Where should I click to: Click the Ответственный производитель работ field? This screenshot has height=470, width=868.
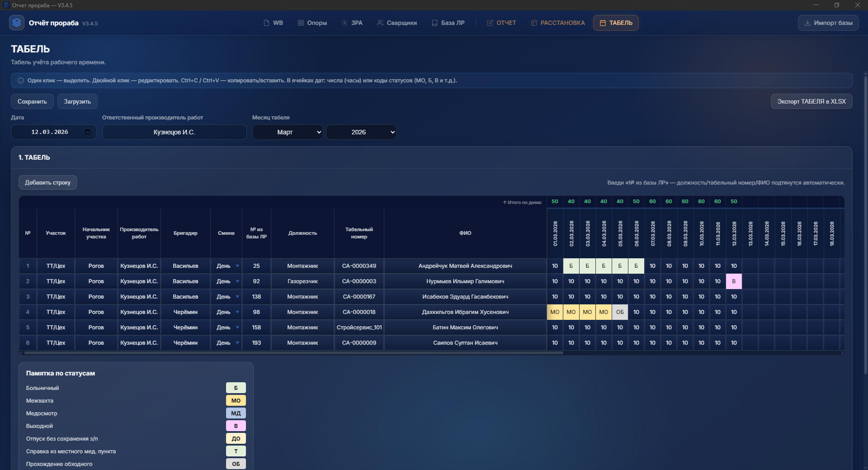pos(174,132)
